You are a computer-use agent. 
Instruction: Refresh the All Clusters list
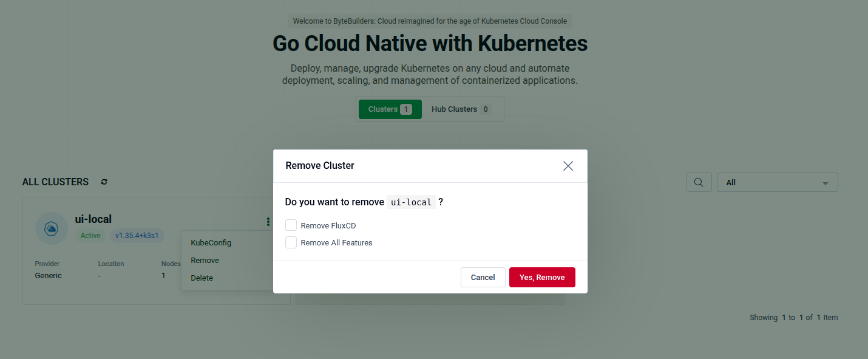(104, 182)
